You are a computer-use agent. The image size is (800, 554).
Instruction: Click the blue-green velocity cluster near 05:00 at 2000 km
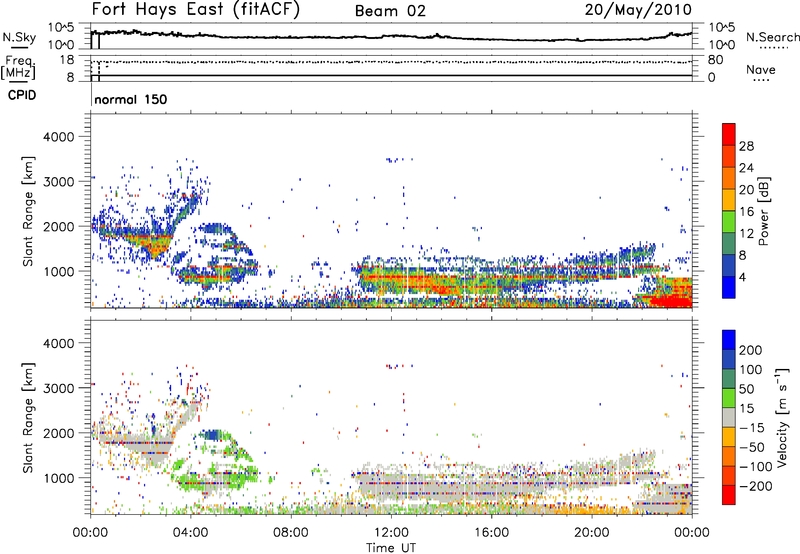coord(213,435)
